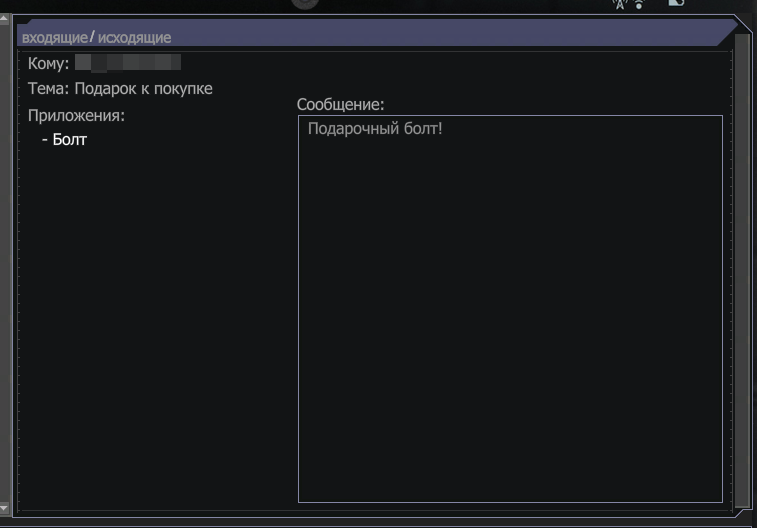Click the Подарочный болт! message text
The image size is (757, 528).
point(375,129)
